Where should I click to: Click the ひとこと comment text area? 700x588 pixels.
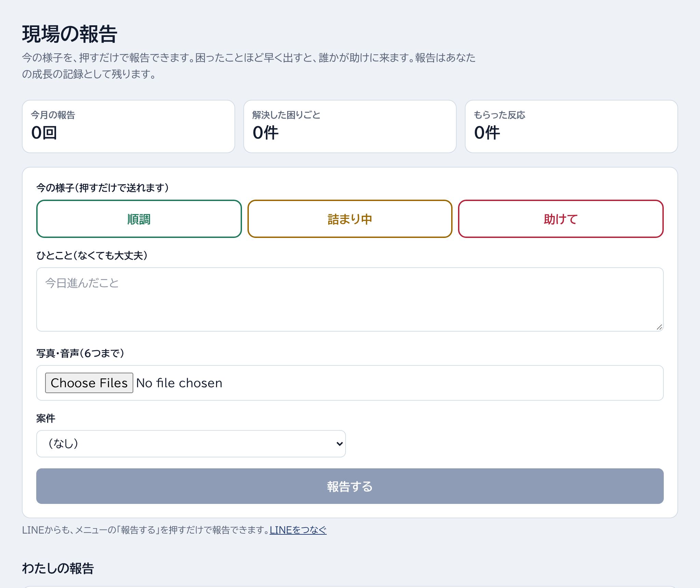(x=350, y=299)
